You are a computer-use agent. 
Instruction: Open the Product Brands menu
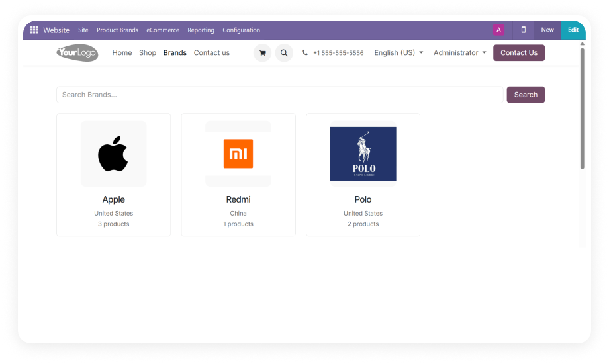click(x=117, y=30)
